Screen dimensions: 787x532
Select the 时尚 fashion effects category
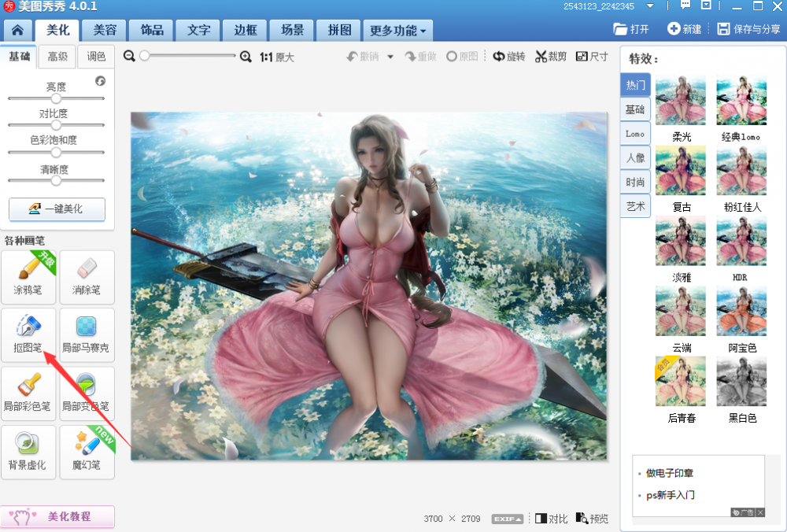pyautogui.click(x=635, y=182)
